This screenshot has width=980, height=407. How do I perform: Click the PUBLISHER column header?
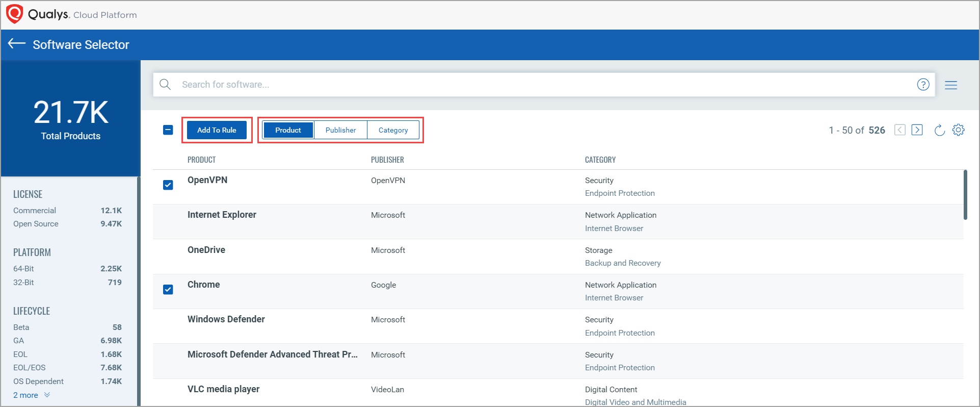tap(387, 160)
